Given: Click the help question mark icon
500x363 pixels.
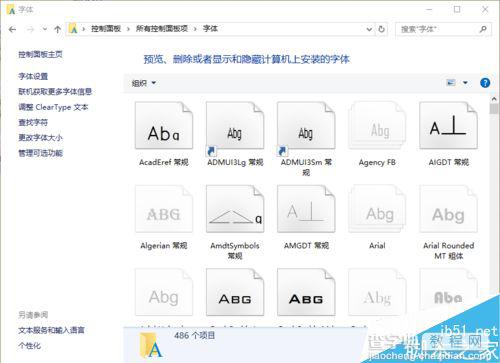Looking at the screenshot, I should tap(485, 83).
